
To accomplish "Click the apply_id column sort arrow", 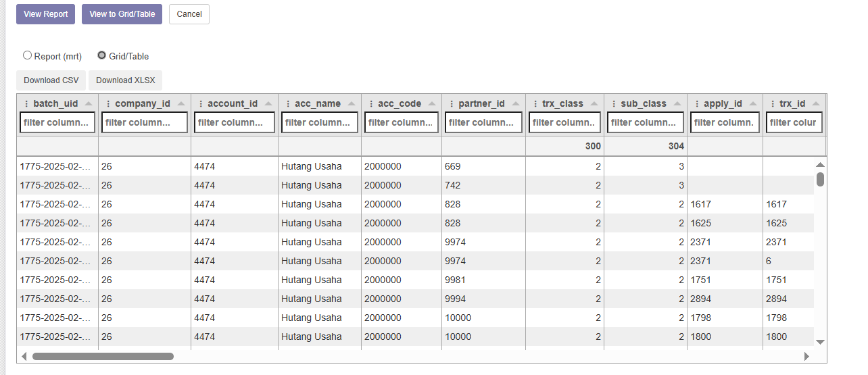I will (753, 104).
